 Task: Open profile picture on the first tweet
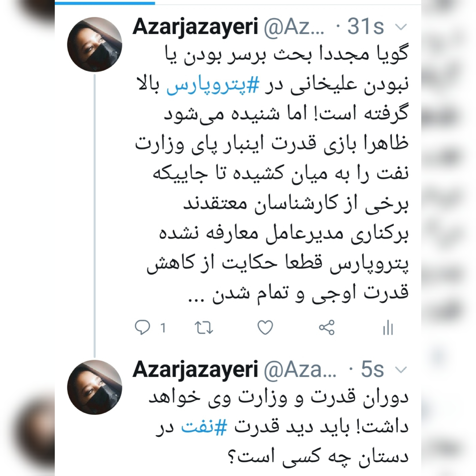coord(94,44)
